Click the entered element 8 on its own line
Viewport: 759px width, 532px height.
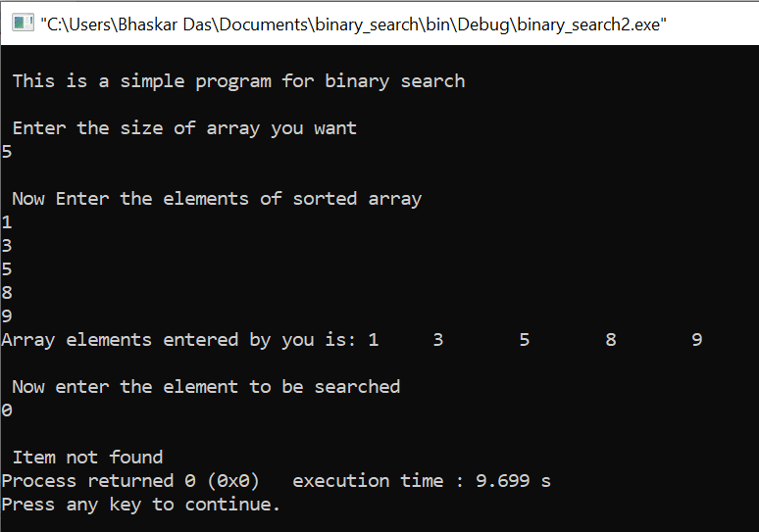point(7,293)
